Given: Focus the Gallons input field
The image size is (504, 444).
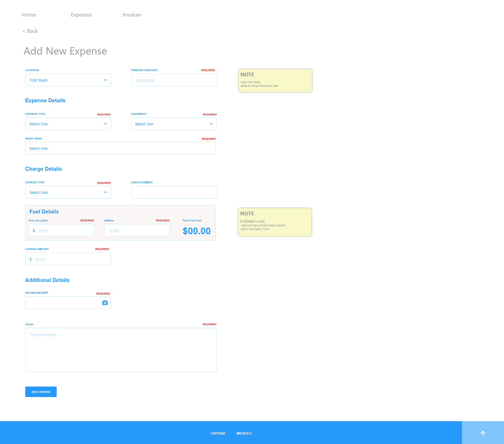Looking at the screenshot, I should click(137, 231).
